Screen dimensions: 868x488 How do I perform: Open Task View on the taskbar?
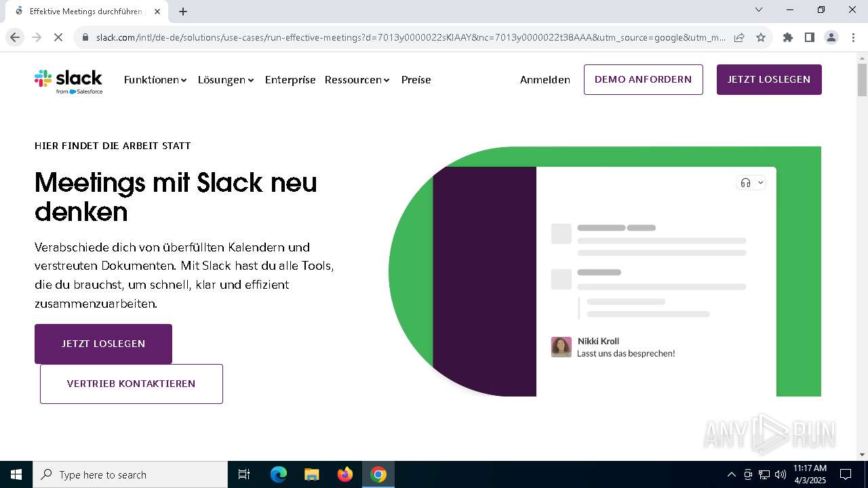tap(244, 474)
